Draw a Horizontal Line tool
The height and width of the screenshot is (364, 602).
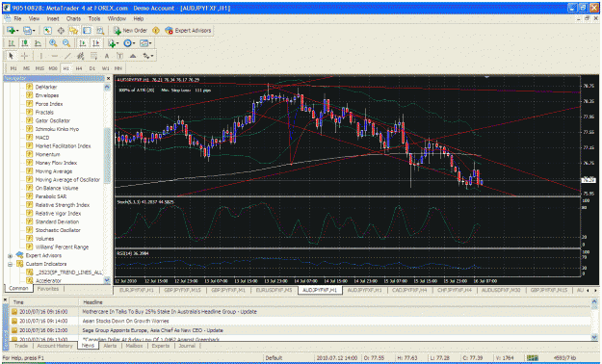[x=55, y=56]
